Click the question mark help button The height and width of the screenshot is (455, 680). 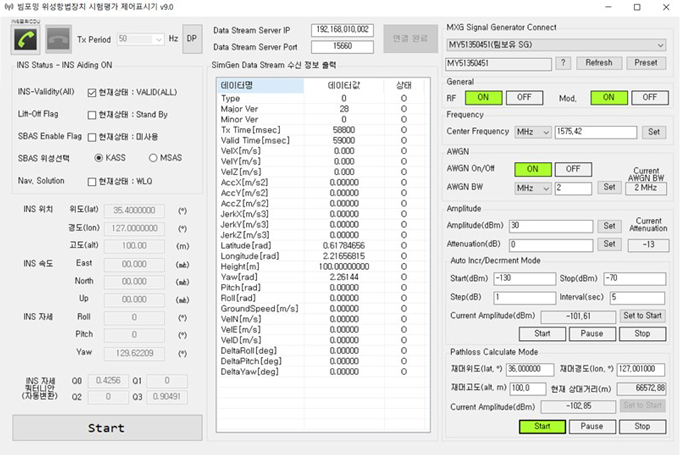point(563,63)
